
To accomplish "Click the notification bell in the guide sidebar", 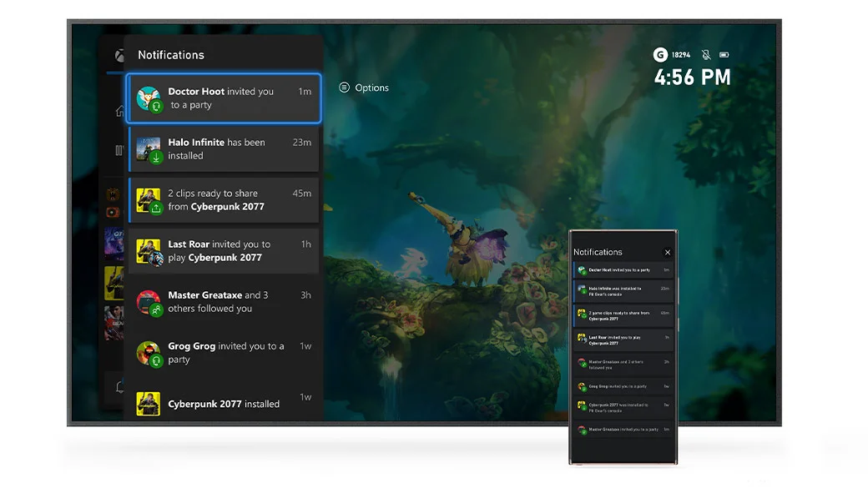I will pyautogui.click(x=119, y=387).
